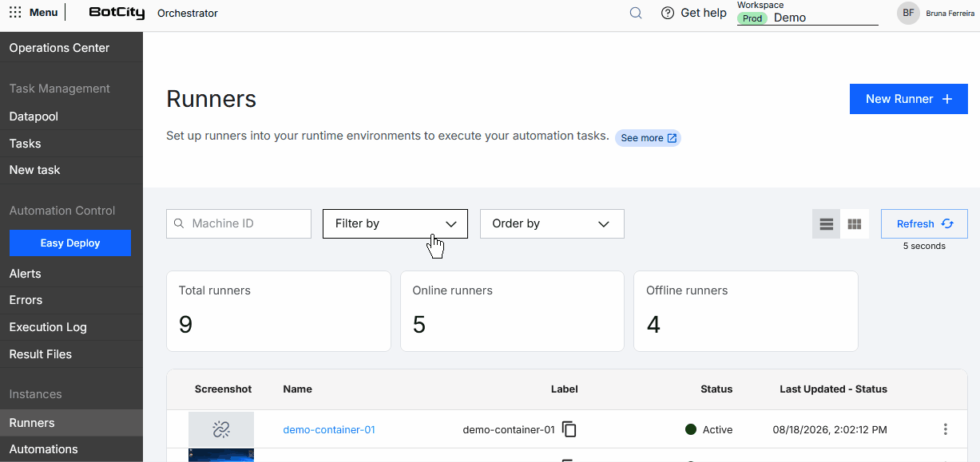This screenshot has height=462, width=980.
Task: Click the Total runners card
Action: [x=279, y=311]
